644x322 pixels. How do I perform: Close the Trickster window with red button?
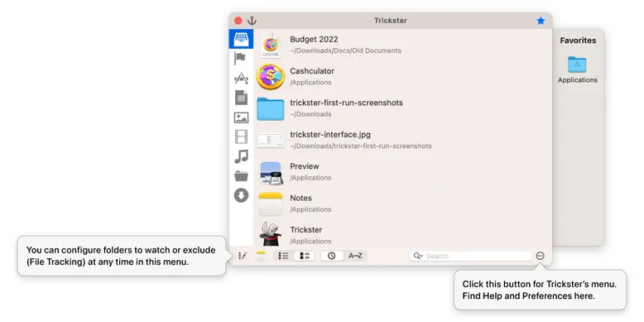pyautogui.click(x=238, y=21)
